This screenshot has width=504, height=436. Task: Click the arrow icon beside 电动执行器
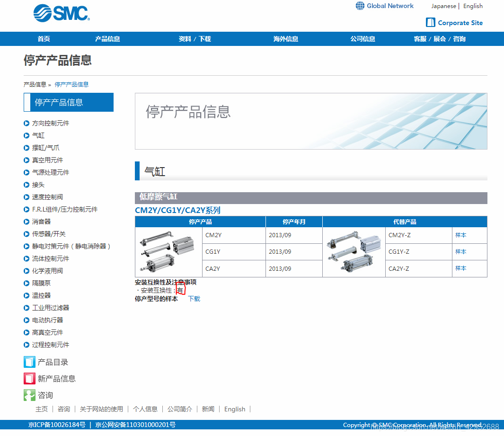27,320
